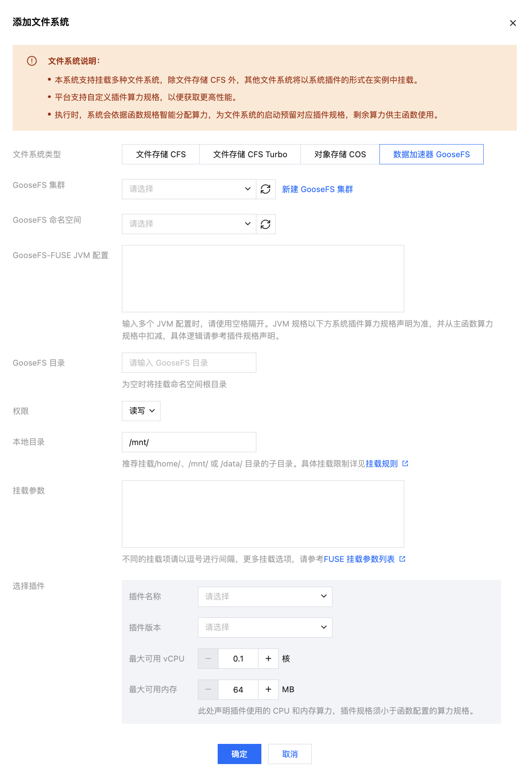Increase 最大可用内存 with plus button
Viewport: 532px width, 775px height.
[269, 690]
